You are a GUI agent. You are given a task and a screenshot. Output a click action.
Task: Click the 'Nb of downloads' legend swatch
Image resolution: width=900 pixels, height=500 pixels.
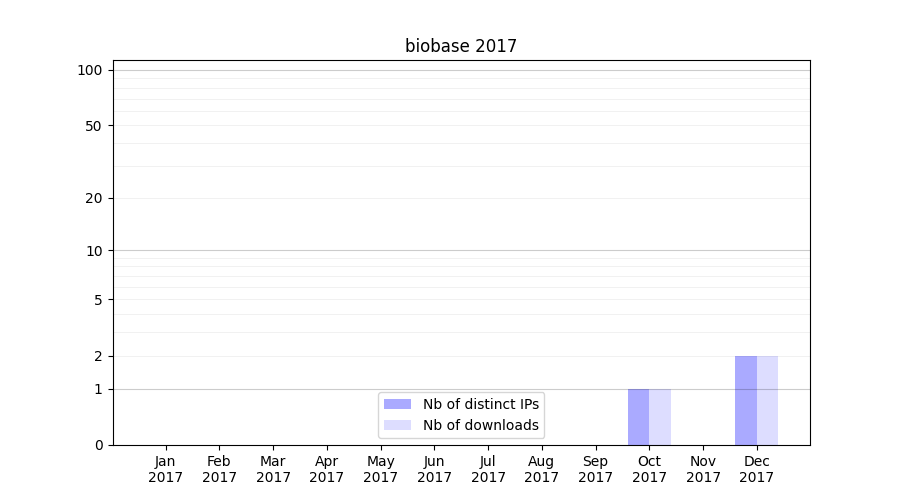(397, 425)
